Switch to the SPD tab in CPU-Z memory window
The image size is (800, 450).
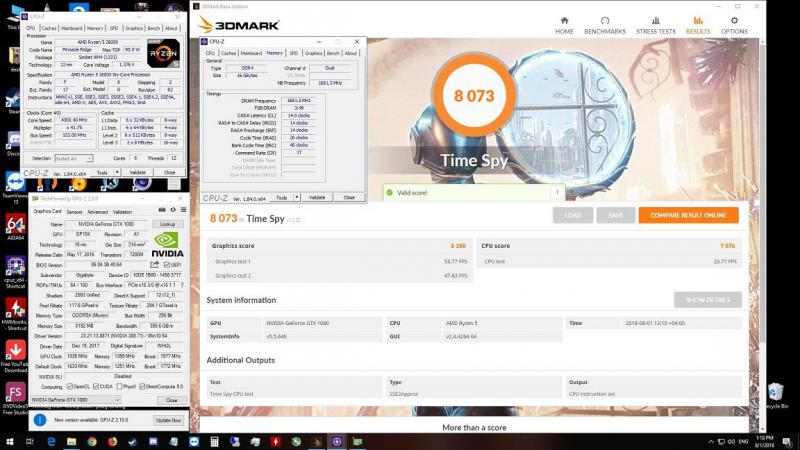tap(293, 53)
